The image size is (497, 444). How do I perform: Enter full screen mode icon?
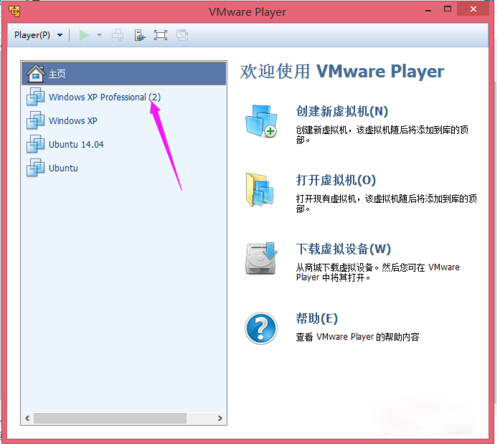160,35
